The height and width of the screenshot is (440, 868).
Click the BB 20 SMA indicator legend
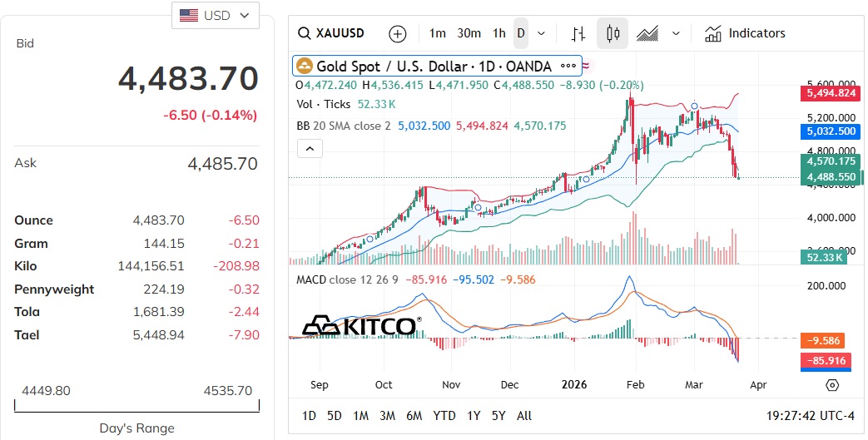pos(344,126)
